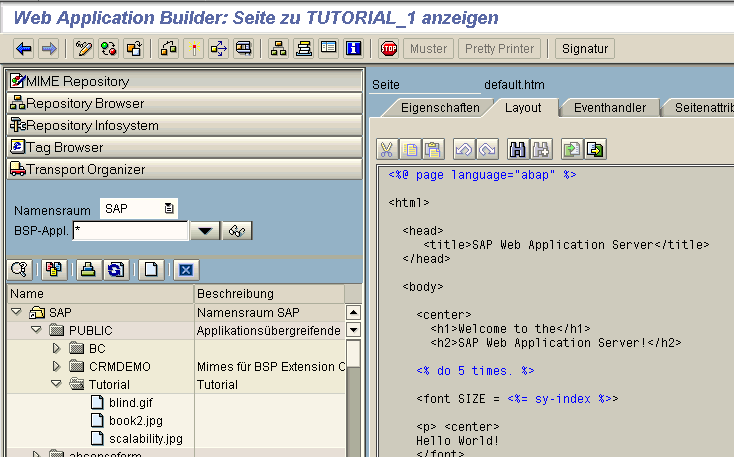Click the Paste clipboard icon in editor
Viewport: 734px width, 457px height.
pyautogui.click(x=433, y=150)
